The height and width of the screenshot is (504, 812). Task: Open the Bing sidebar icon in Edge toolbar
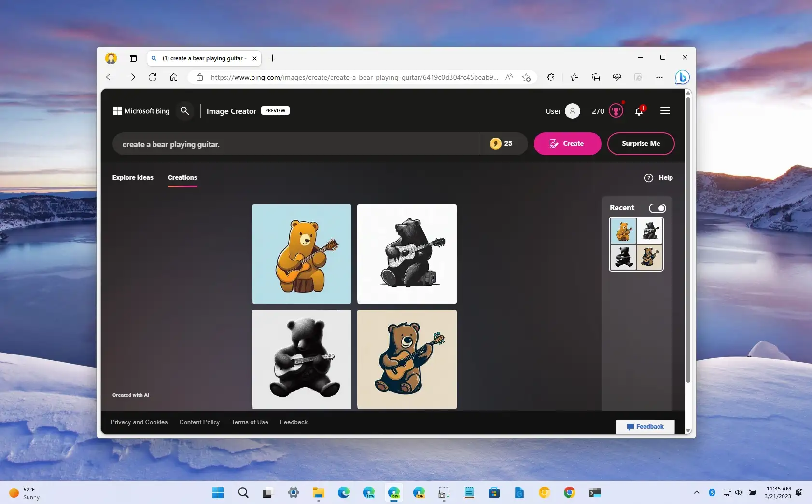tap(682, 77)
